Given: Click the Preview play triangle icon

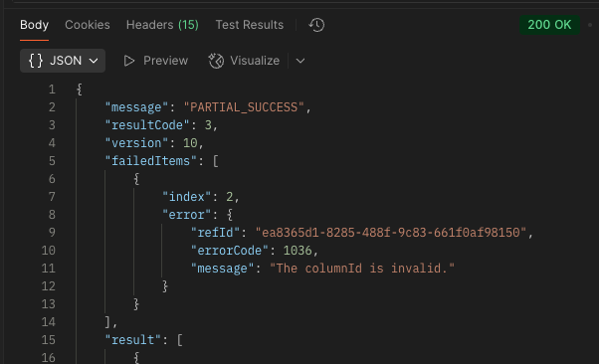Looking at the screenshot, I should pos(129,61).
